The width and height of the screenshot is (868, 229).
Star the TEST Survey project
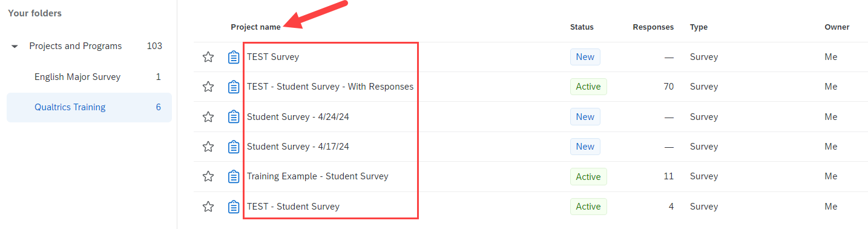[208, 57]
